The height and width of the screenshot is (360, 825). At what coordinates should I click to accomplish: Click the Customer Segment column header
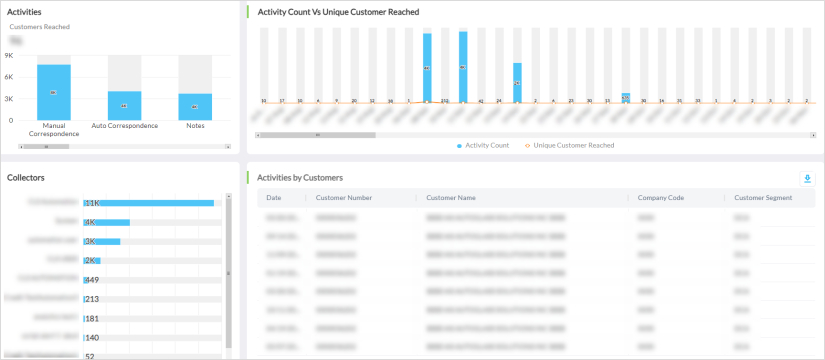pyautogui.click(x=763, y=198)
